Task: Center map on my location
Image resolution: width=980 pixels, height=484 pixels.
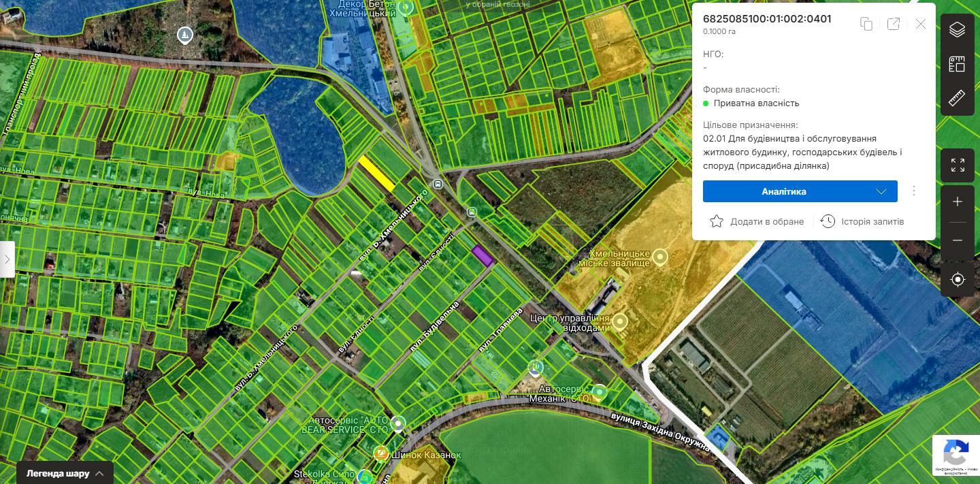Action: (x=957, y=280)
